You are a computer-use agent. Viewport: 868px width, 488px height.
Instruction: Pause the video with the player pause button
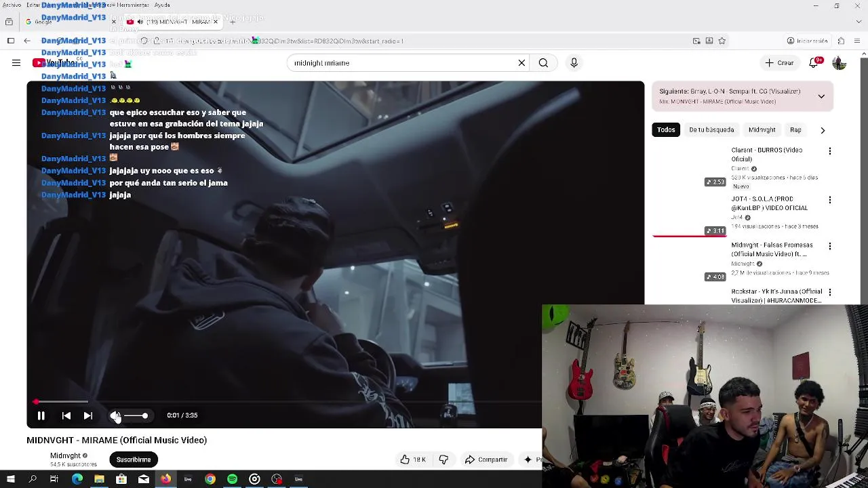click(x=41, y=415)
